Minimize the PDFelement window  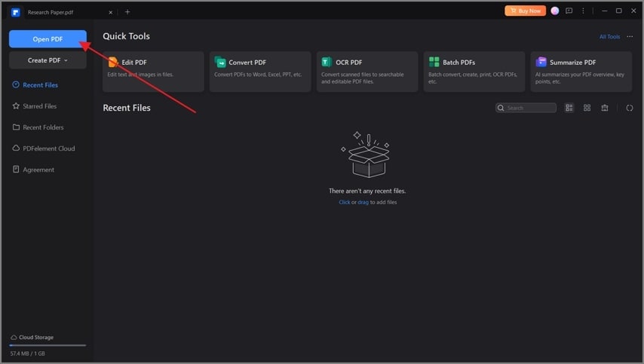click(x=604, y=11)
